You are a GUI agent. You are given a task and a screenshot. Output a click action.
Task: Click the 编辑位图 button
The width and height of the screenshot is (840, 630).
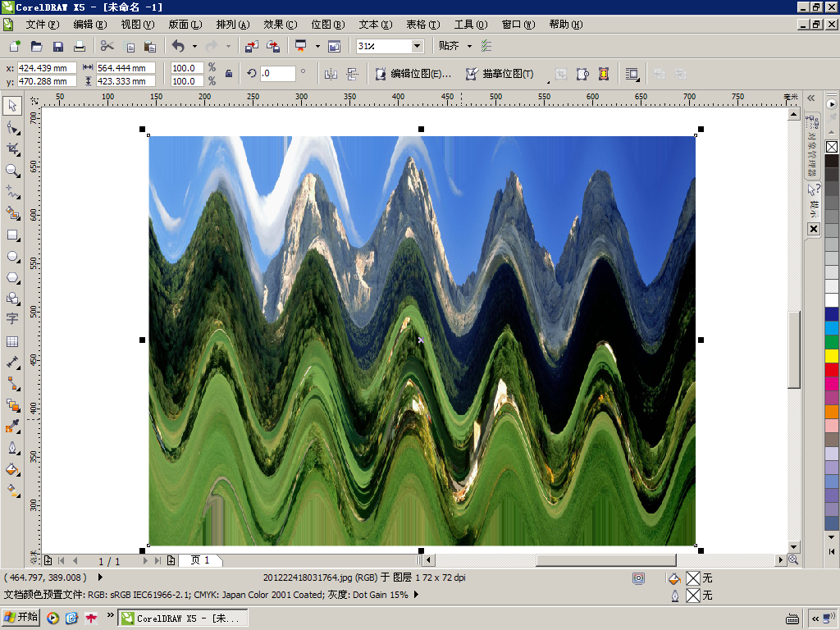413,74
